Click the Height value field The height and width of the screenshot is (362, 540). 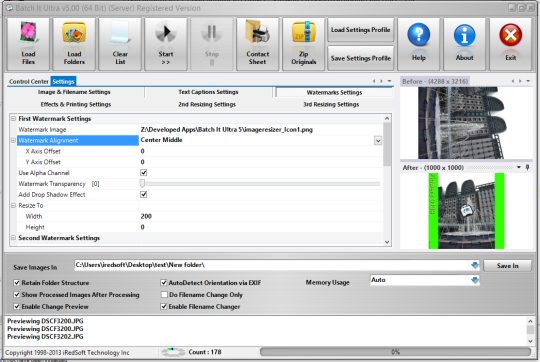tap(261, 227)
